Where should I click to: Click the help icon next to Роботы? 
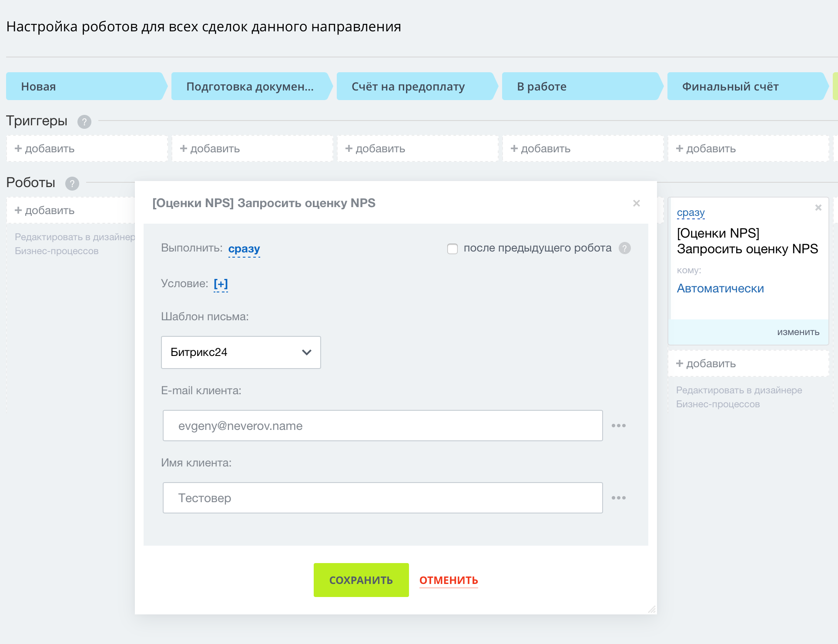(x=72, y=184)
